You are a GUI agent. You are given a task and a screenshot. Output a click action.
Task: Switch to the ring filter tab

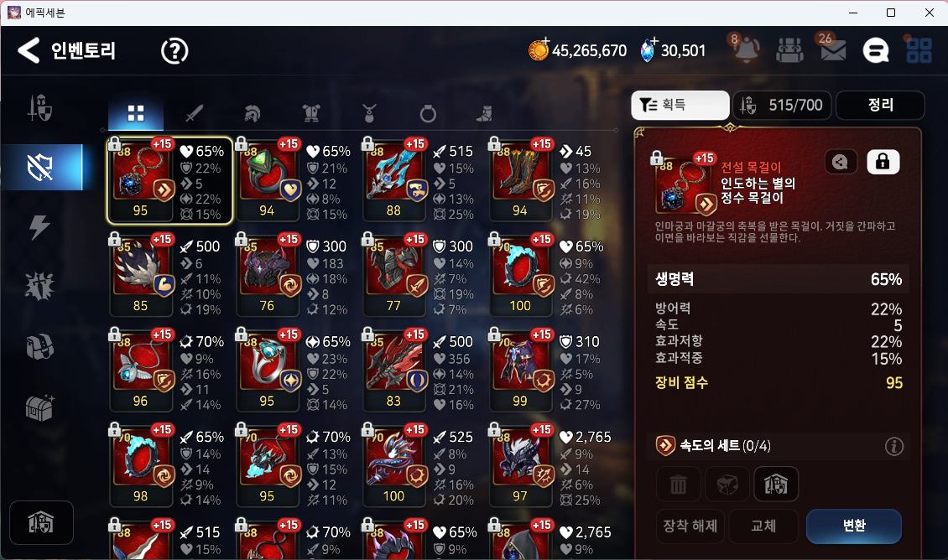[428, 113]
